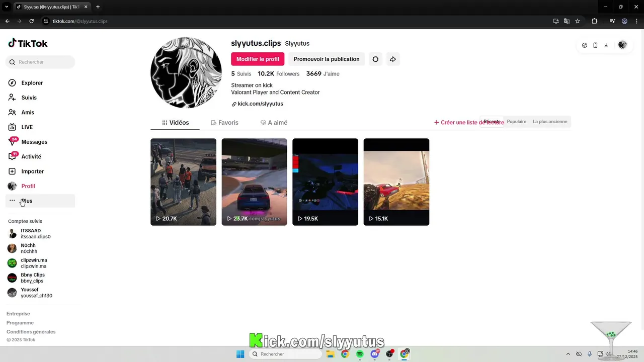Click Promouvoir la publication button
644x362 pixels.
pyautogui.click(x=327, y=59)
